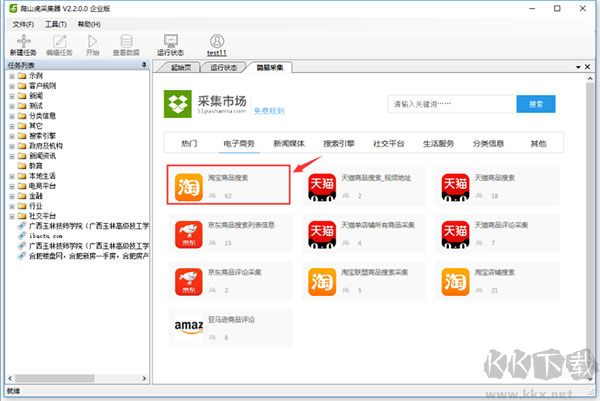The image size is (600, 401).
Task: Click the task list horizontal scrollbar
Action: 77,378
